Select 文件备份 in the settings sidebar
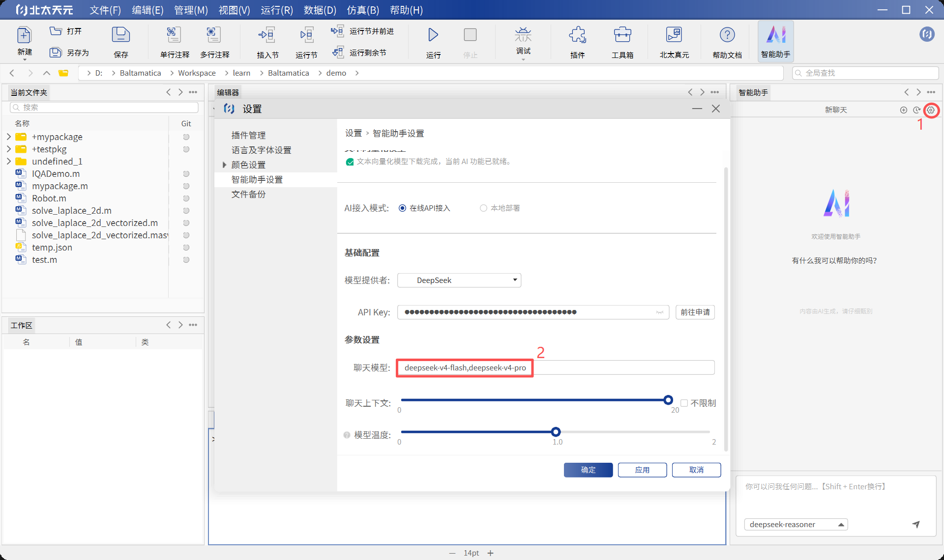 249,194
